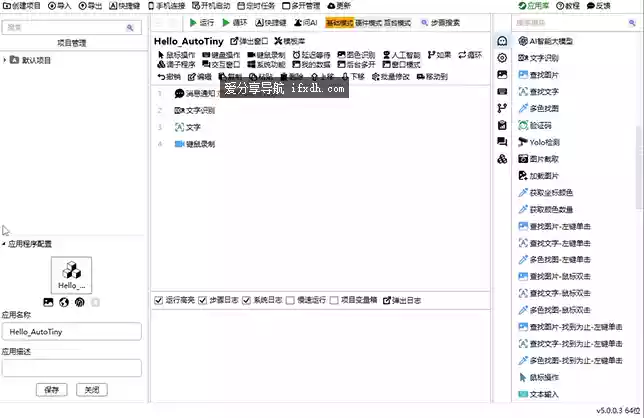
Task: Select the image category sidebar icon
Action: click(502, 75)
